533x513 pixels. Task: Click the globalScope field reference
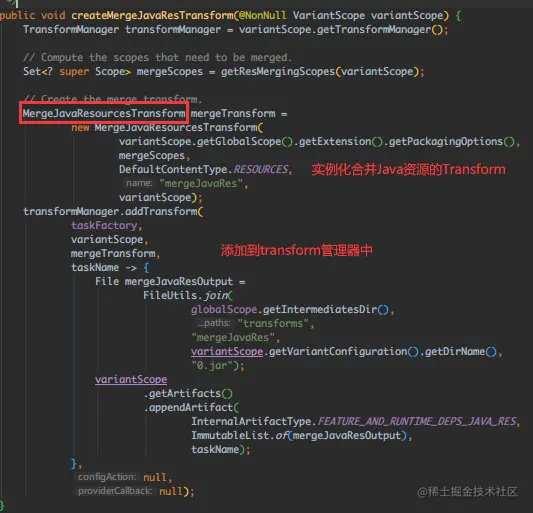pos(224,309)
